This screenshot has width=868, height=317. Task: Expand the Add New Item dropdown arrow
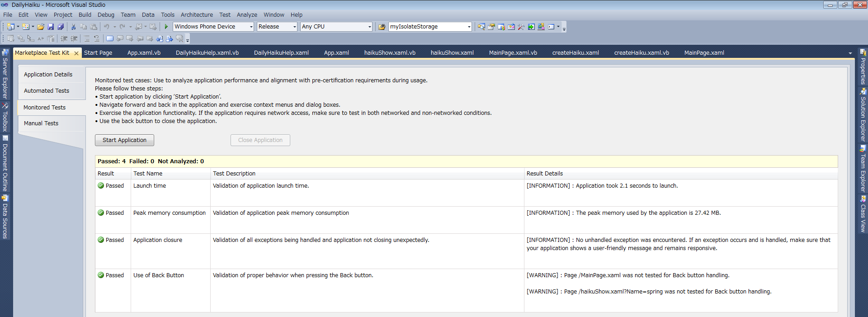33,27
